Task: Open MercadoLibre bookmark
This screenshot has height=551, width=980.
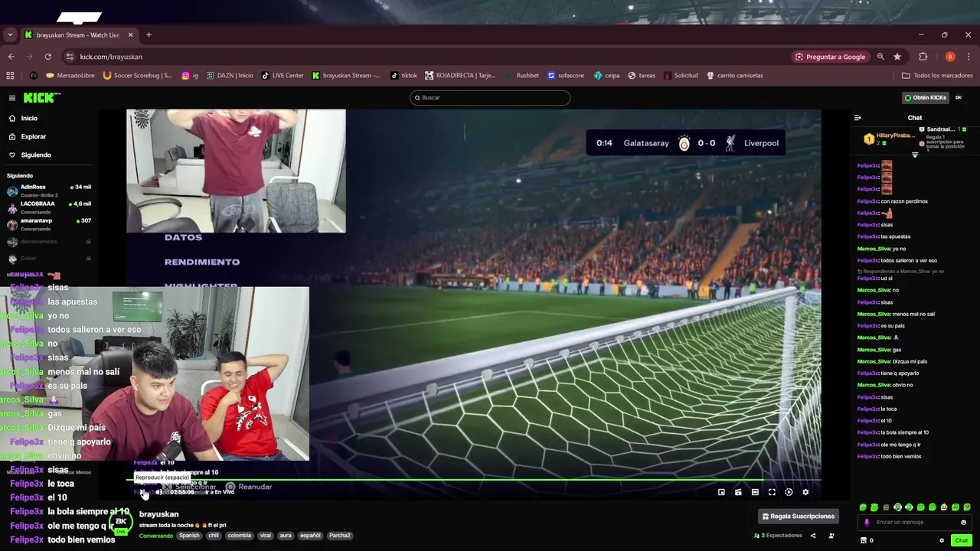Action: point(70,75)
